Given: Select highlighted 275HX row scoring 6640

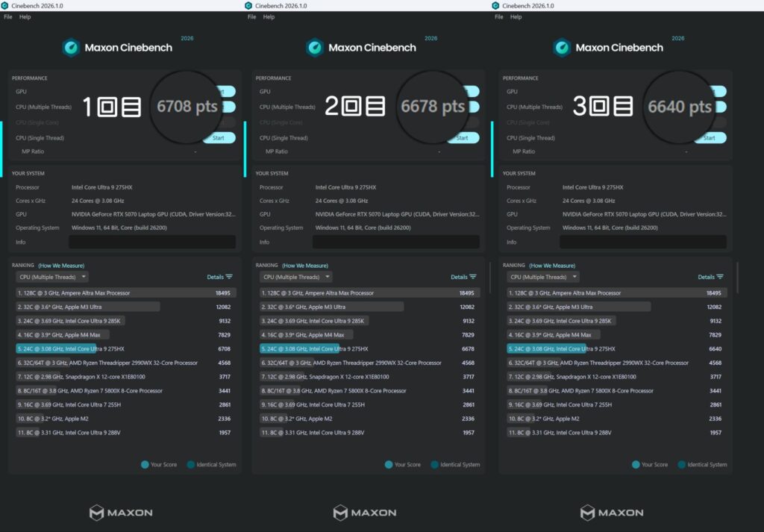Looking at the screenshot, I should pyautogui.click(x=617, y=348).
